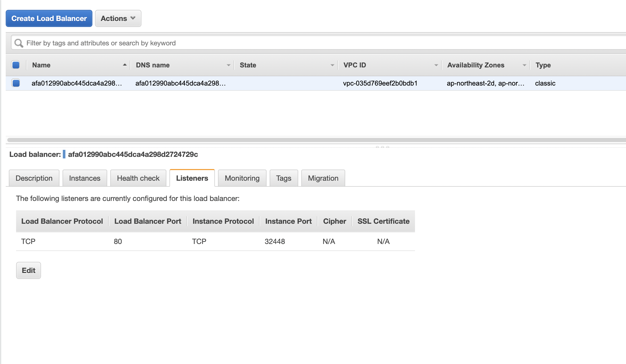Click the Name column sort arrow
Image resolution: width=626 pixels, height=364 pixels.
click(x=125, y=65)
